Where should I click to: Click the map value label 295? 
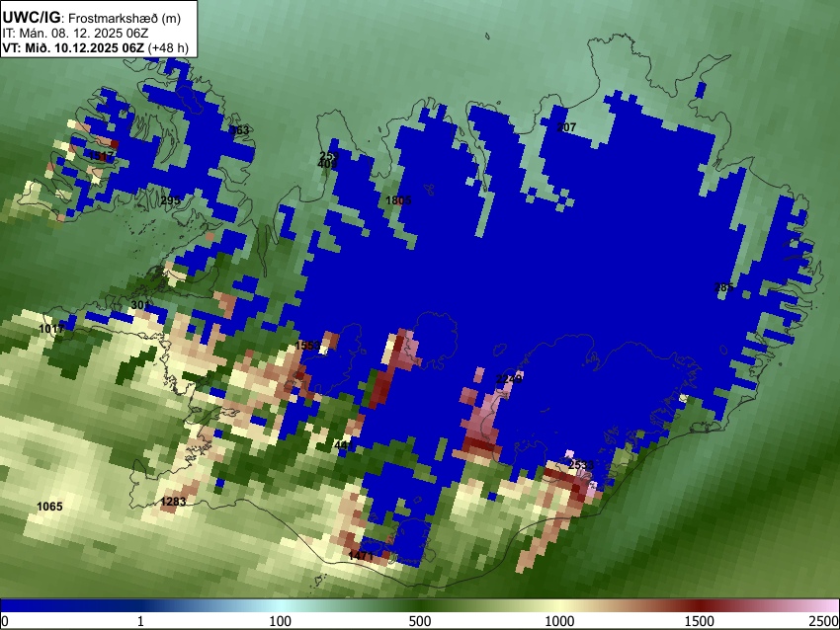(x=170, y=200)
